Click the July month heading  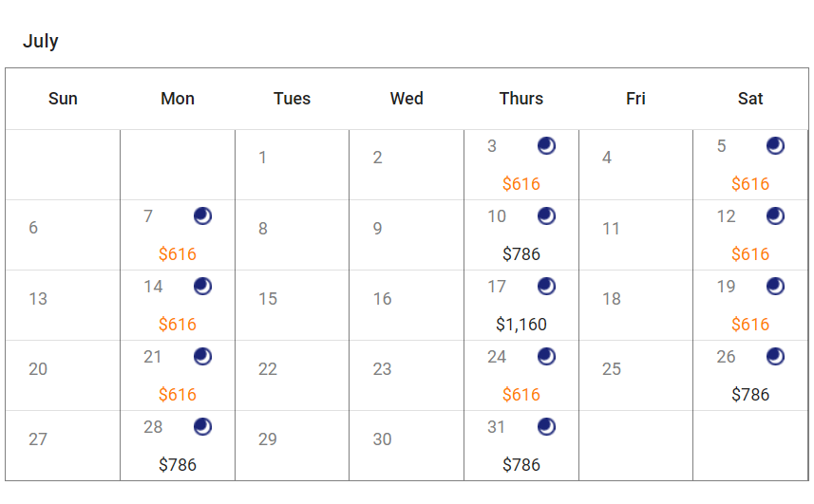(41, 41)
